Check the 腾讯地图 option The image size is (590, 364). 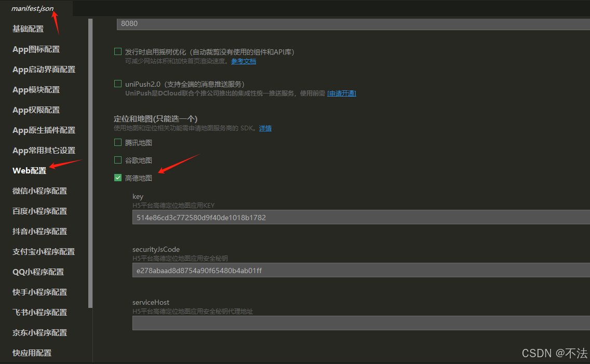point(118,142)
